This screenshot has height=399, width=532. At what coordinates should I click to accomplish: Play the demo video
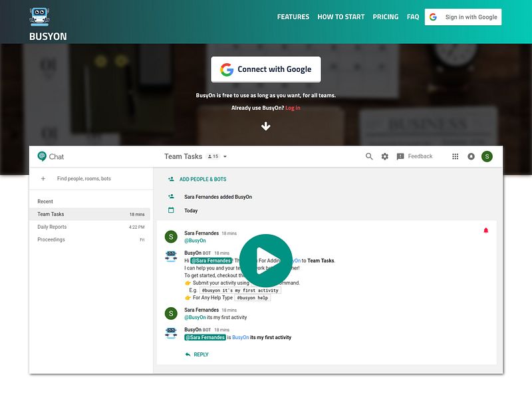point(265,261)
